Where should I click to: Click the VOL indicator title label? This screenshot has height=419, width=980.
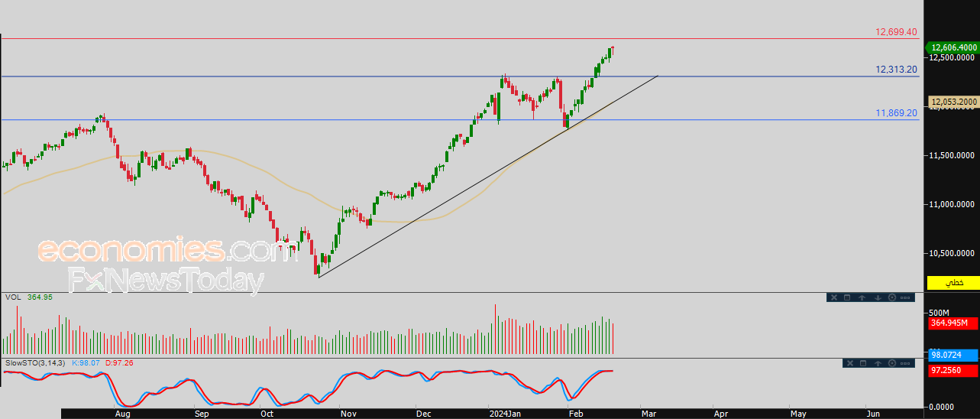point(12,297)
